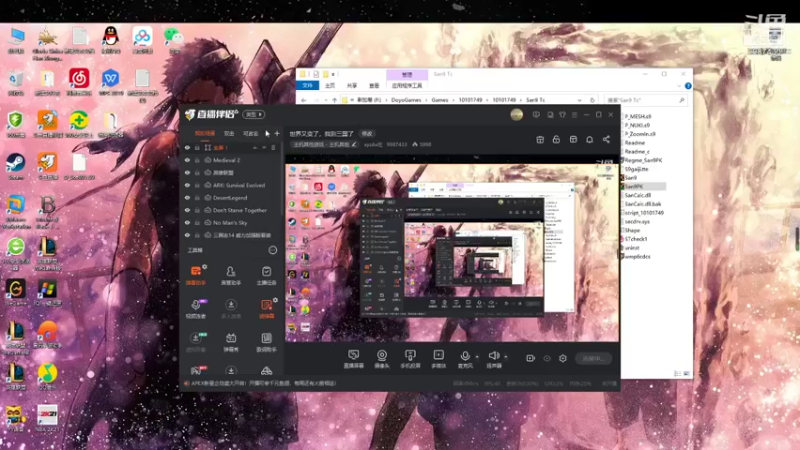Click Explorer back arrow button
The width and height of the screenshot is (800, 450).
[x=304, y=100]
